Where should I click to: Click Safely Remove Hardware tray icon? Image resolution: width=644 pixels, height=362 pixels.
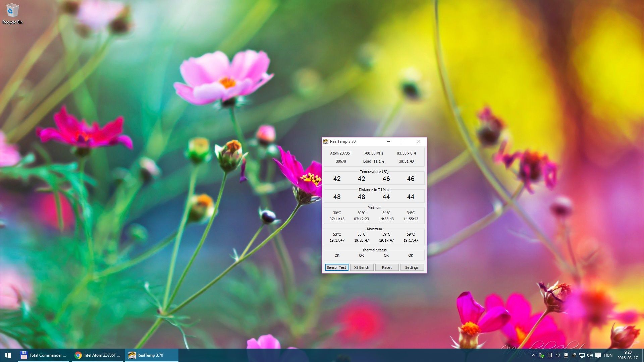coord(541,355)
